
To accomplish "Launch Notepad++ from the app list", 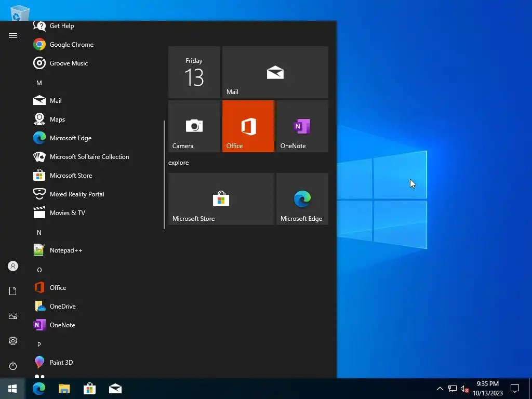I will click(x=95, y=250).
